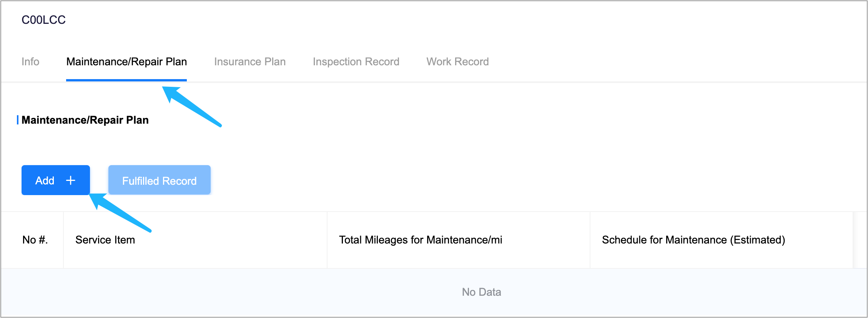Click Schedule for Maintenance (Estimated) header
The image size is (868, 318).
(x=693, y=240)
